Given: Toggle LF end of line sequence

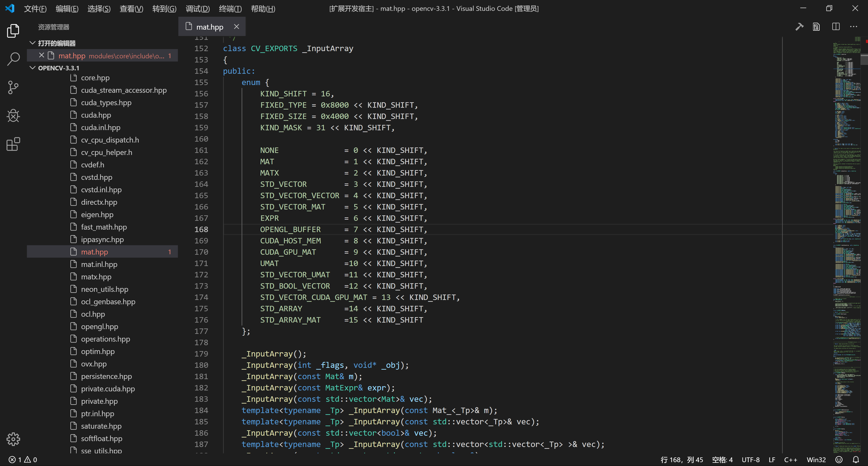Looking at the screenshot, I should pos(772,460).
